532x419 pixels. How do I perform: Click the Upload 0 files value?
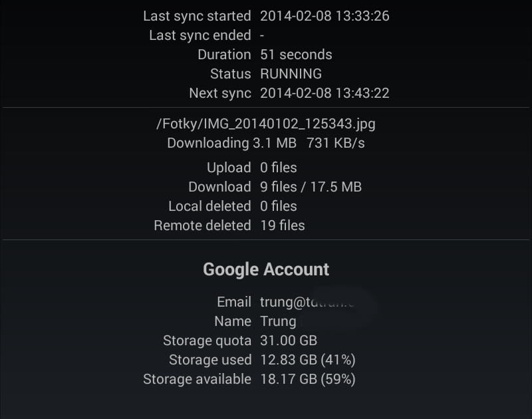click(x=279, y=168)
